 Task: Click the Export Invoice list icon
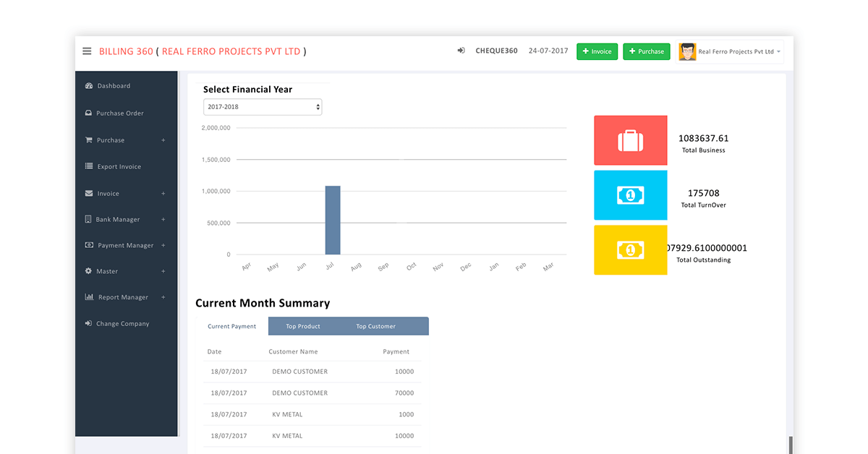pos(89,167)
